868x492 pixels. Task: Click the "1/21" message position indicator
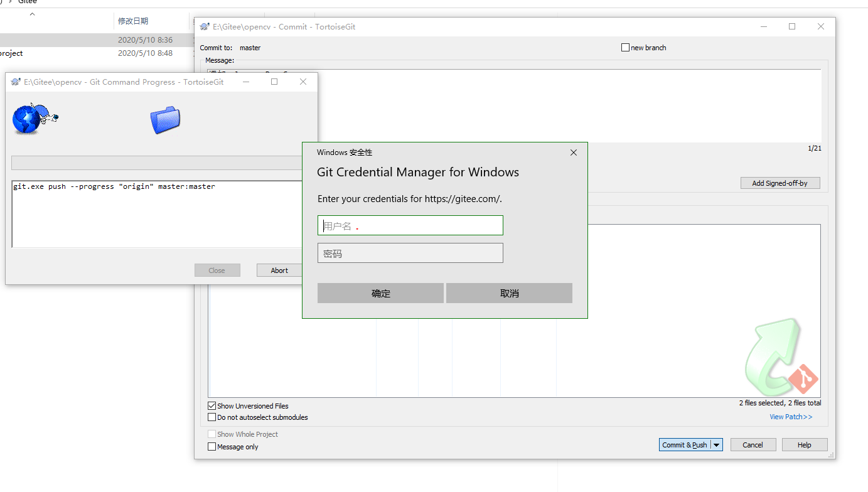pyautogui.click(x=815, y=148)
